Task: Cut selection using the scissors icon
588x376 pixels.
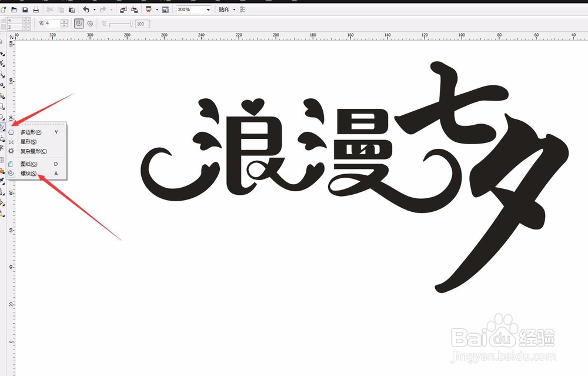Action: point(49,9)
